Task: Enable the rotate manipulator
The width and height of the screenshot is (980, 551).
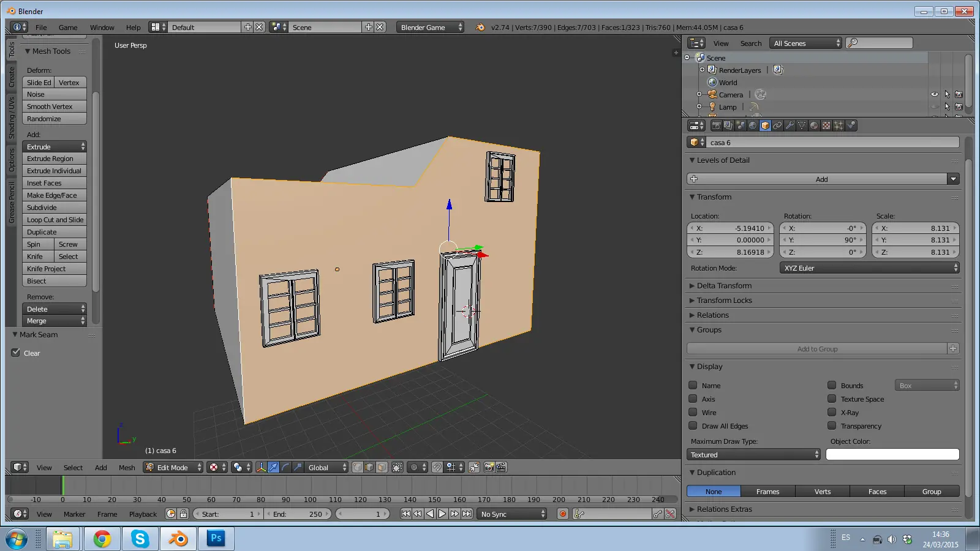Action: pos(285,467)
